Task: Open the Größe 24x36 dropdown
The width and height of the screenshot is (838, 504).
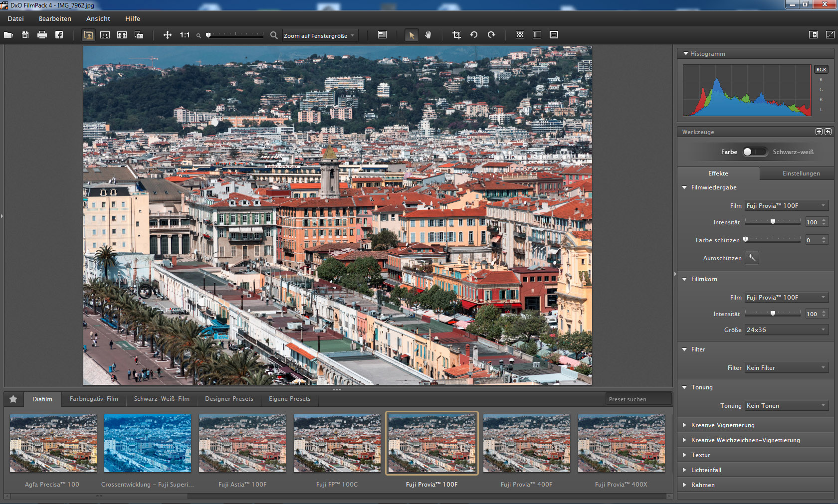Action: [x=787, y=330]
